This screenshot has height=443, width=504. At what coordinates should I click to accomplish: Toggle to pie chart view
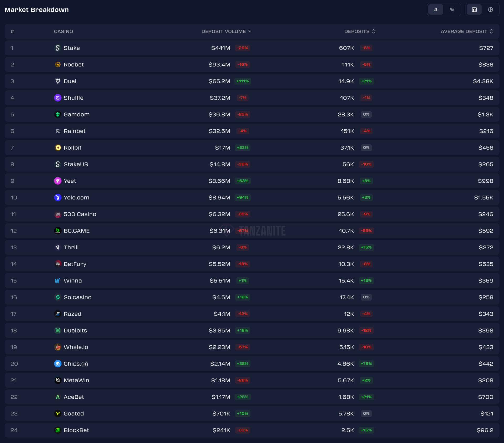click(490, 10)
